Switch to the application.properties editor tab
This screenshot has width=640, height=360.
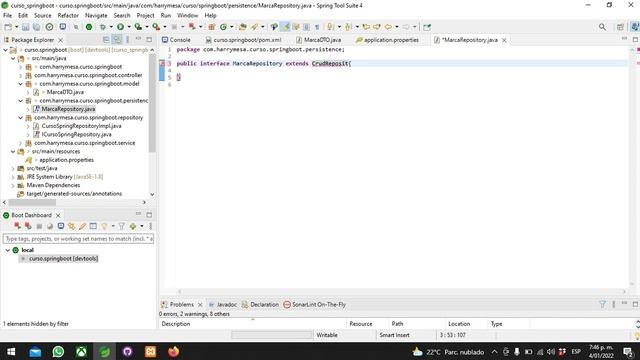(x=387, y=40)
